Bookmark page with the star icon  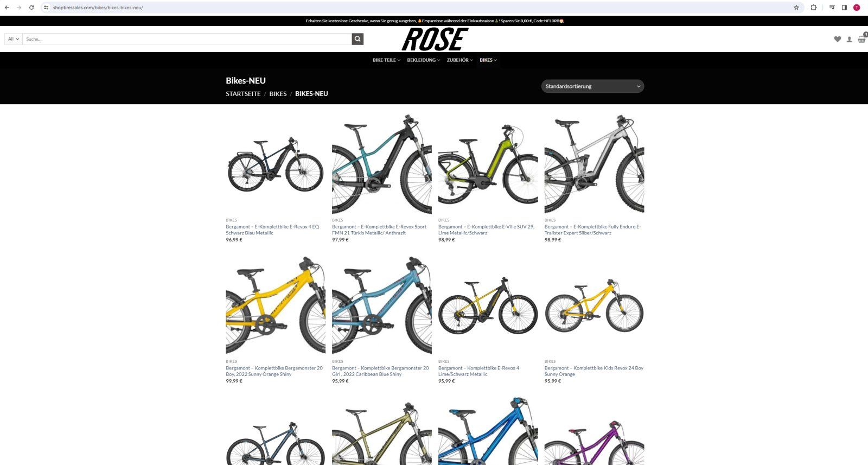pyautogui.click(x=796, y=8)
